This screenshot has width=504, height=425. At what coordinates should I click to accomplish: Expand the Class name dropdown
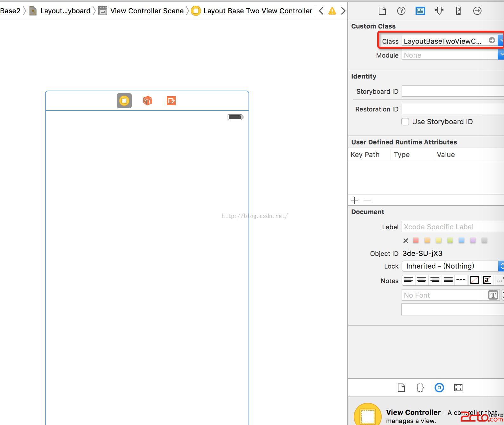[x=501, y=41]
